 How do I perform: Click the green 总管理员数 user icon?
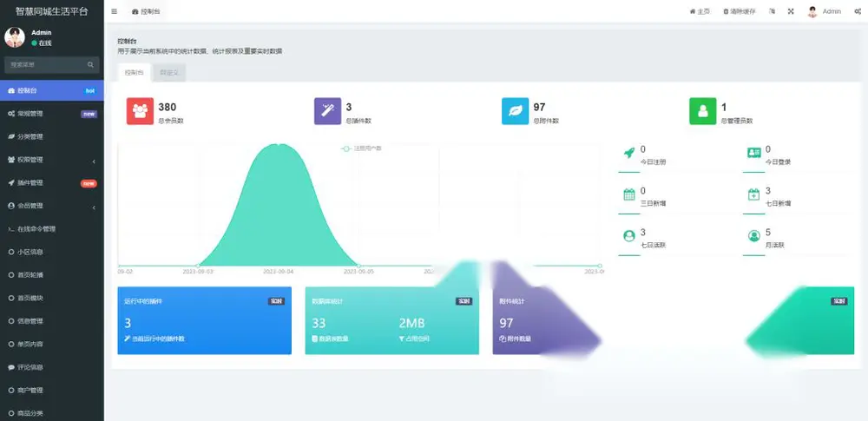(x=703, y=111)
